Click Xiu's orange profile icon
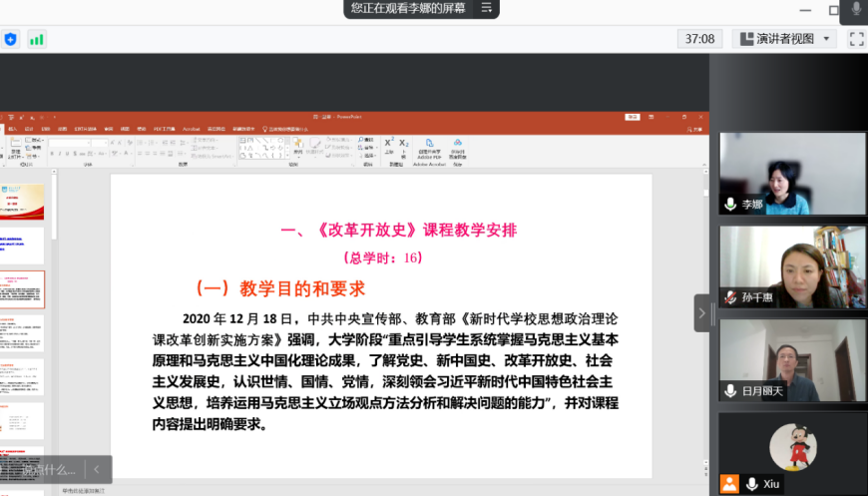 click(731, 483)
